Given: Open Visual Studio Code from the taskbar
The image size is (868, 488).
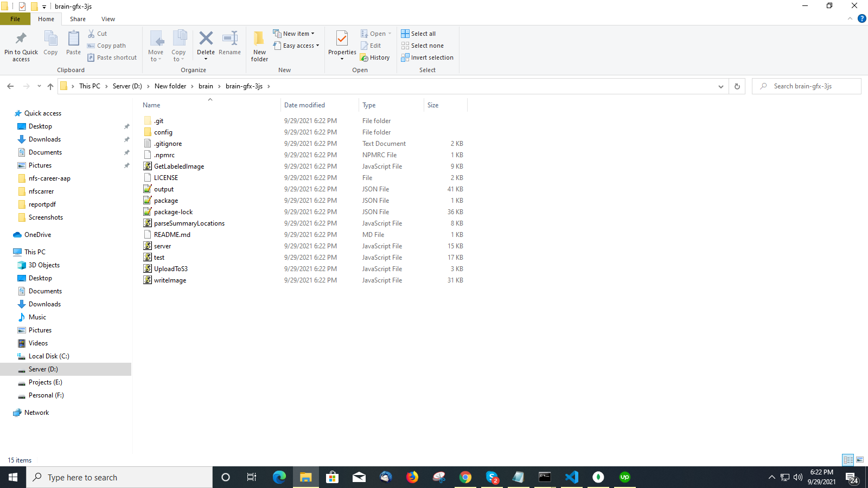Looking at the screenshot, I should coord(571,477).
